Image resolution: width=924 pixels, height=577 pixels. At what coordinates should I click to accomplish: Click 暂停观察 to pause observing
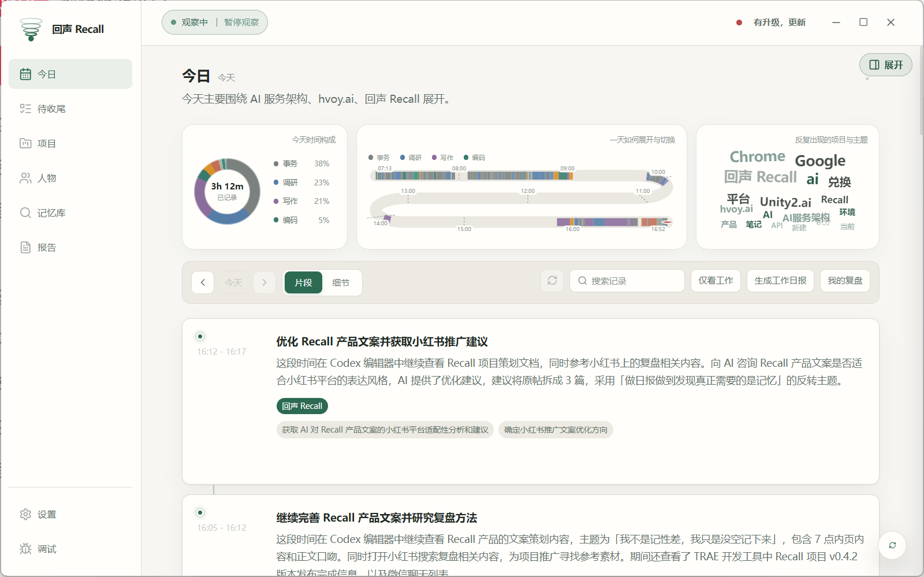point(241,23)
